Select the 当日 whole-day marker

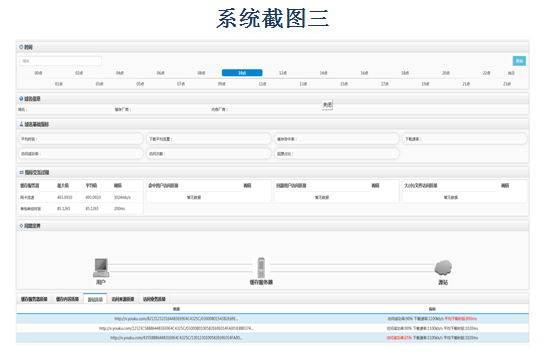tap(511, 73)
